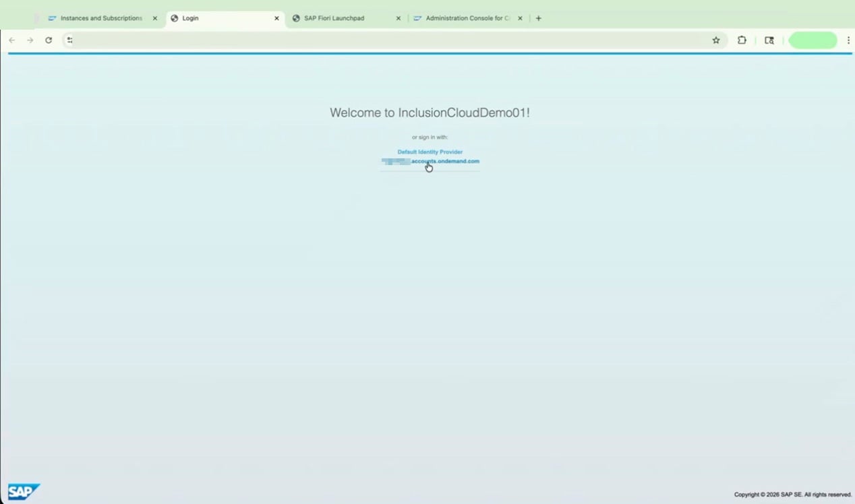The image size is (855, 504).
Task: Open the browser three-dot menu
Action: coord(848,40)
